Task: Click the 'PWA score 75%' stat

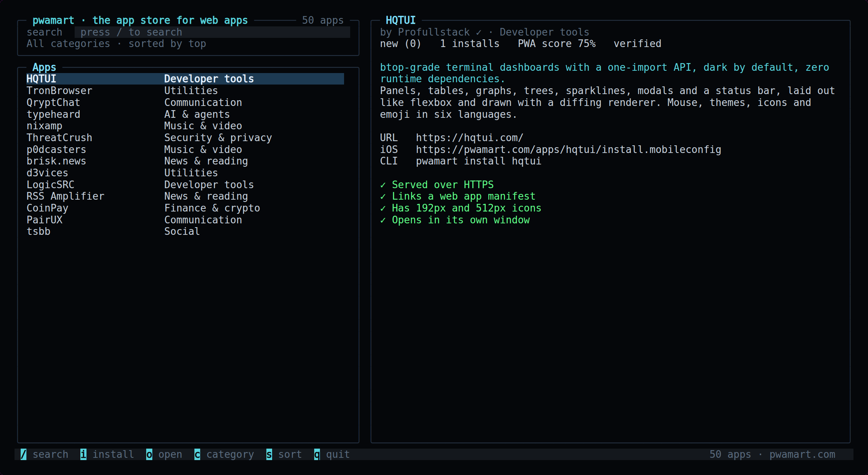Action: pyautogui.click(x=556, y=44)
